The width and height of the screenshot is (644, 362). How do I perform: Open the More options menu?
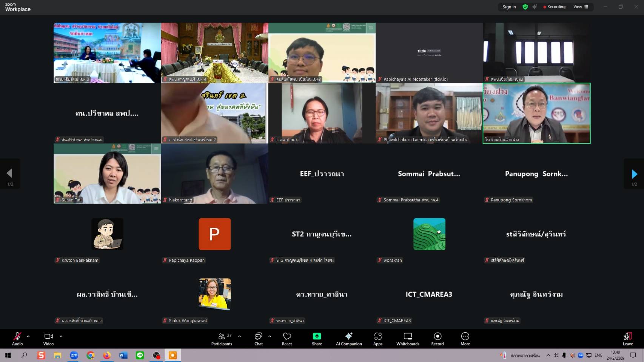coord(465,338)
